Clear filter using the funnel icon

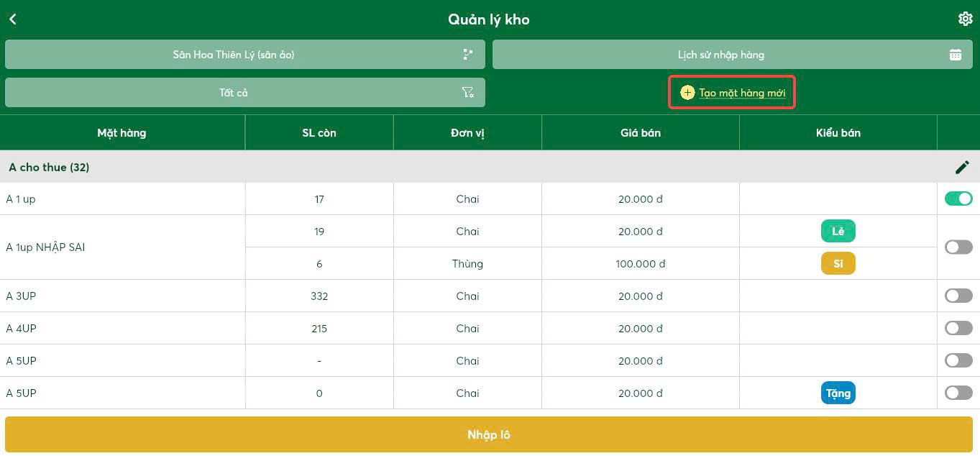tap(467, 93)
